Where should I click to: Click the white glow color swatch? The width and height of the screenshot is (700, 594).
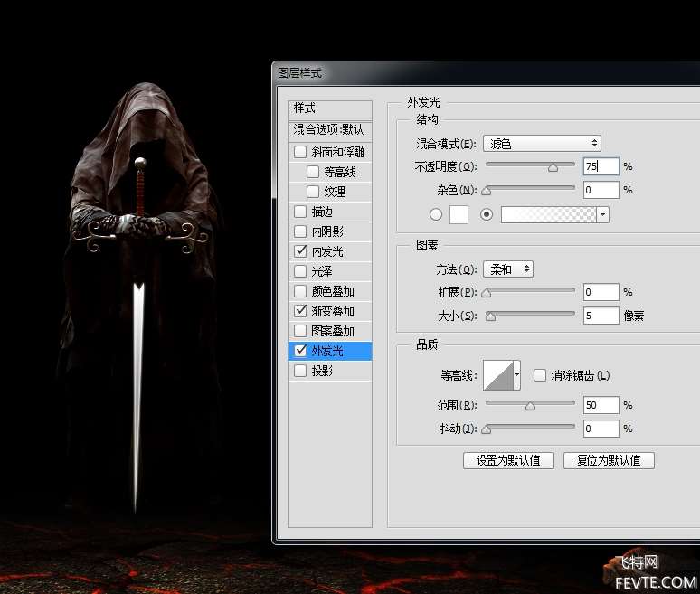(x=459, y=214)
